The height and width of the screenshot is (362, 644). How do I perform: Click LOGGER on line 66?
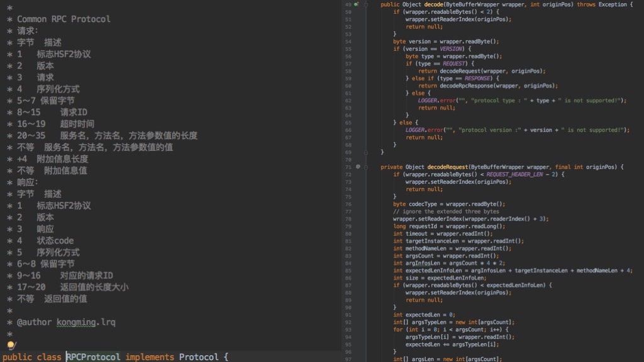click(x=415, y=130)
